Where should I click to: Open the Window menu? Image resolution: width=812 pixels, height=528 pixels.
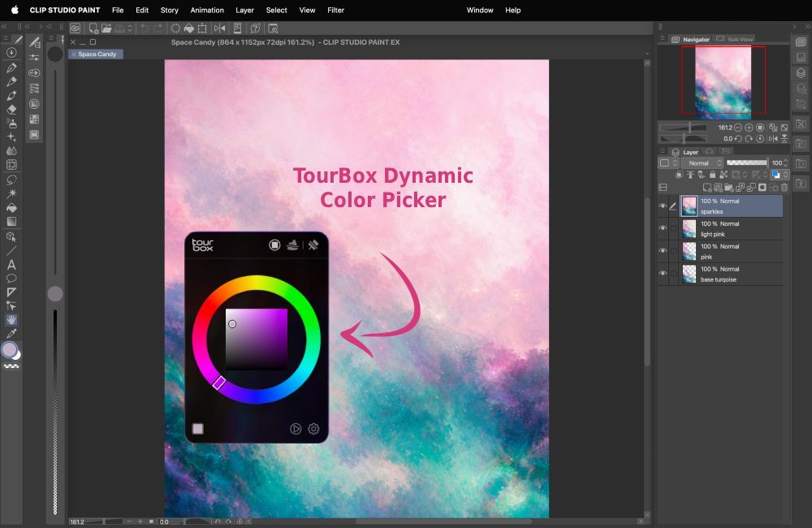tap(480, 10)
